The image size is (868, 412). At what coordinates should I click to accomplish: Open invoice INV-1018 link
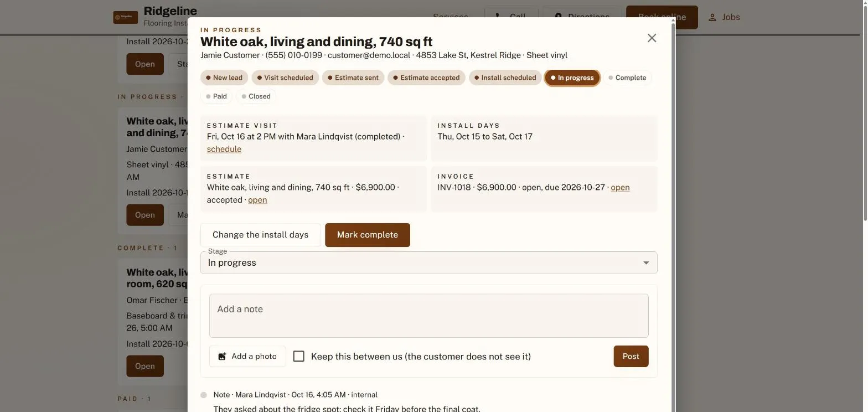(x=620, y=187)
